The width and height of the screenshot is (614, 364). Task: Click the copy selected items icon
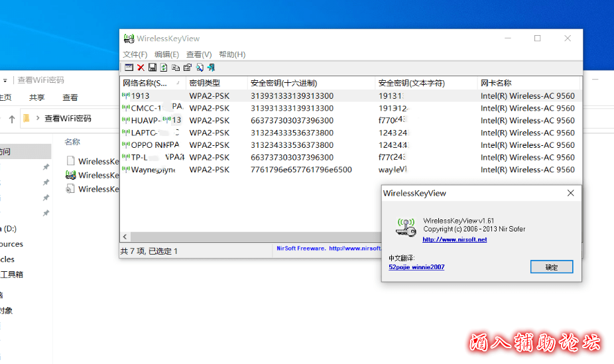pyautogui.click(x=176, y=68)
